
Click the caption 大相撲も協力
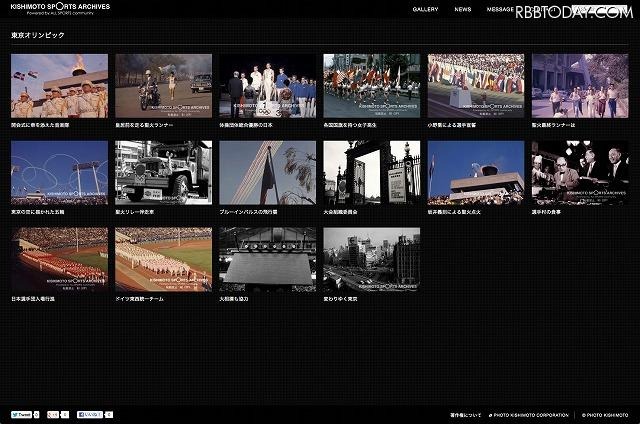(x=234, y=299)
